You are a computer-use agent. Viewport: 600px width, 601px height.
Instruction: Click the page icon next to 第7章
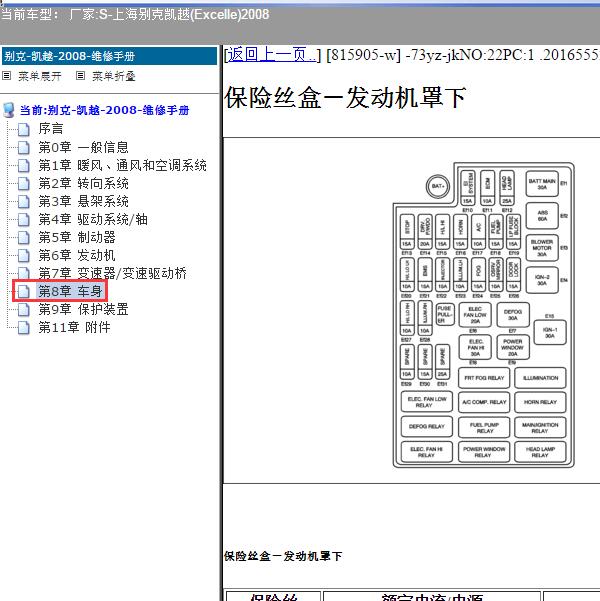24,273
